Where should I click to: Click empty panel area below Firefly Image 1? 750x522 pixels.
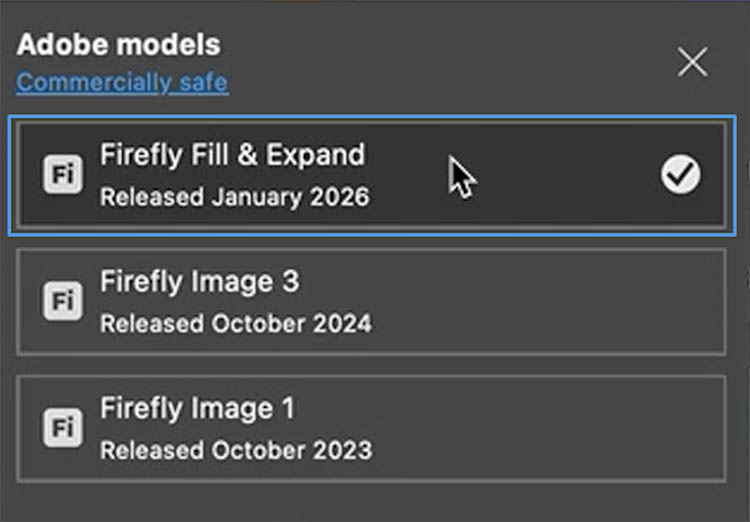[x=375, y=502]
